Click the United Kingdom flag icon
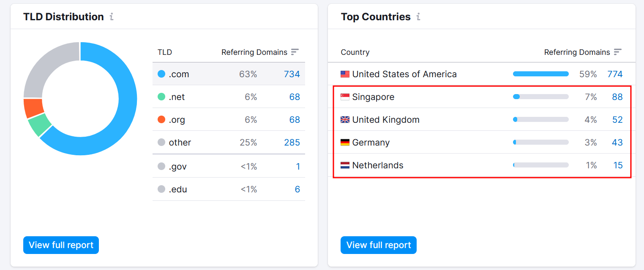Viewport: 644px width, 270px height. (x=345, y=120)
